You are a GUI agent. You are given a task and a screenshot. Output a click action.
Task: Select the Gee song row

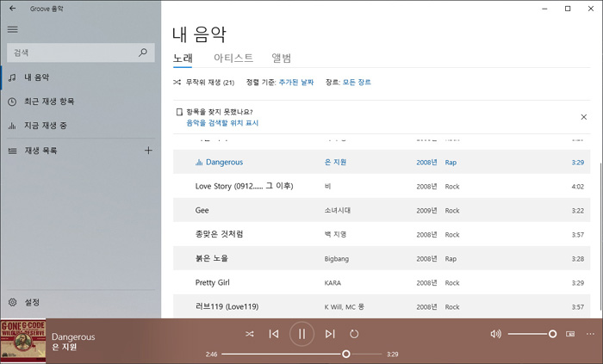click(x=382, y=211)
